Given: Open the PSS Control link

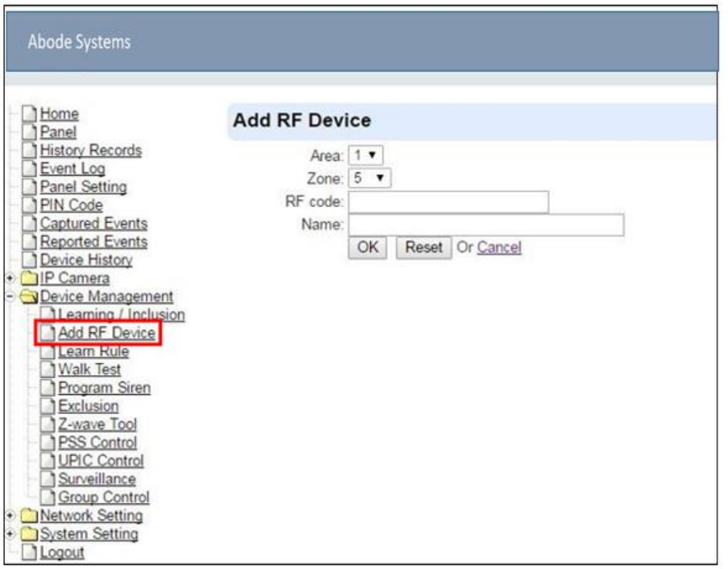Looking at the screenshot, I should click(97, 443).
